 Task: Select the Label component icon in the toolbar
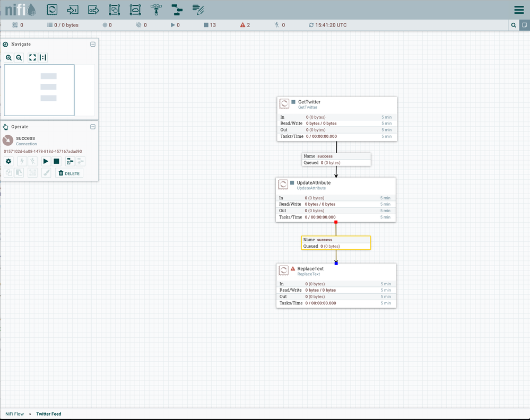coord(197,10)
